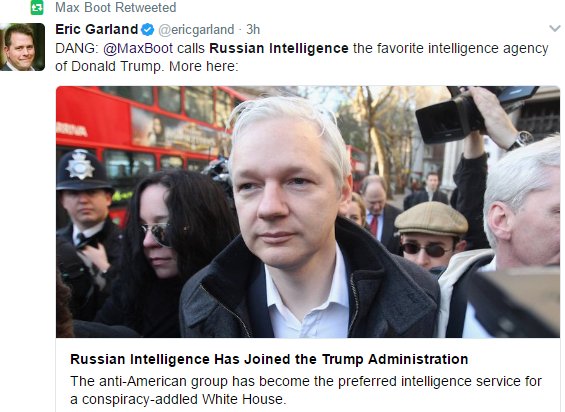Open the article preview photo
Screen dimensions: 565x412
click(308, 212)
